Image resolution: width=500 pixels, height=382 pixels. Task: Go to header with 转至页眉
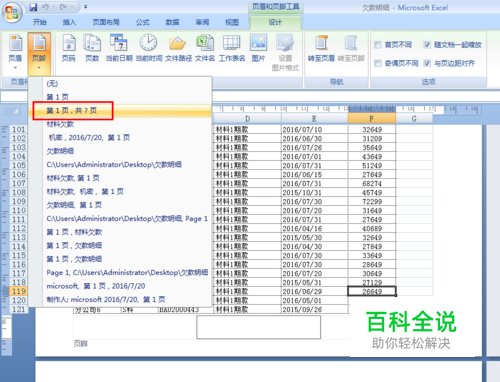(x=321, y=48)
